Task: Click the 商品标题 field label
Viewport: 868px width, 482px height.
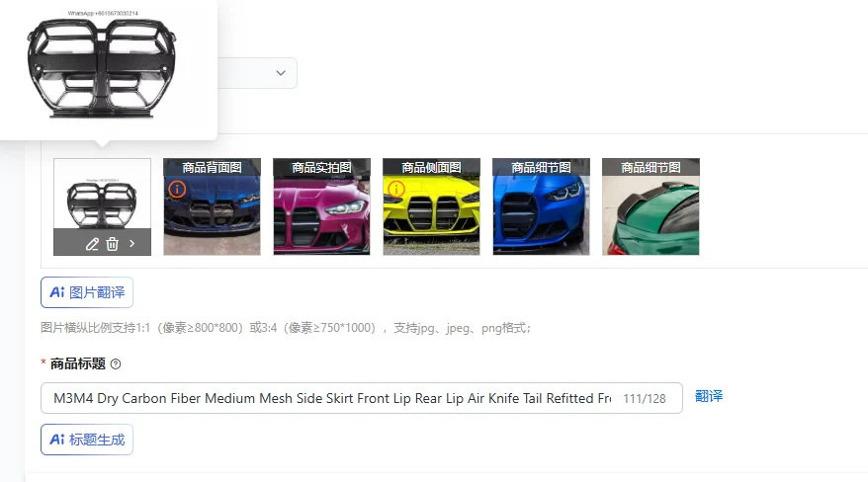Action: point(77,363)
